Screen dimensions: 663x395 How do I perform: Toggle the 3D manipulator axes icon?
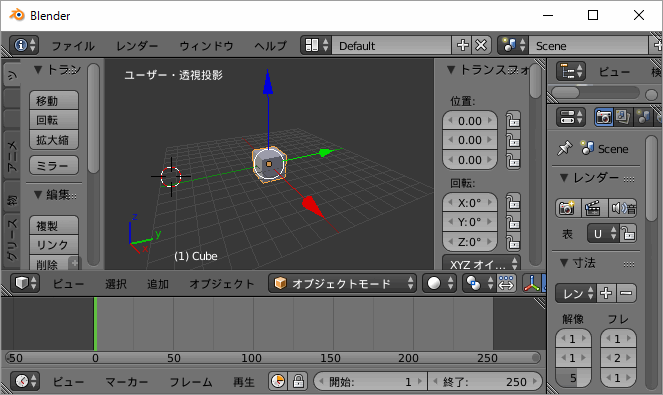pos(531,283)
